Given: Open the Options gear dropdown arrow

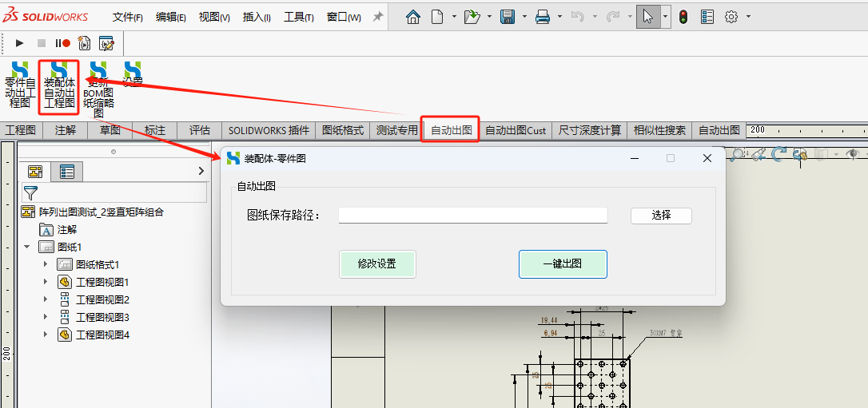Looking at the screenshot, I should click(x=748, y=17).
